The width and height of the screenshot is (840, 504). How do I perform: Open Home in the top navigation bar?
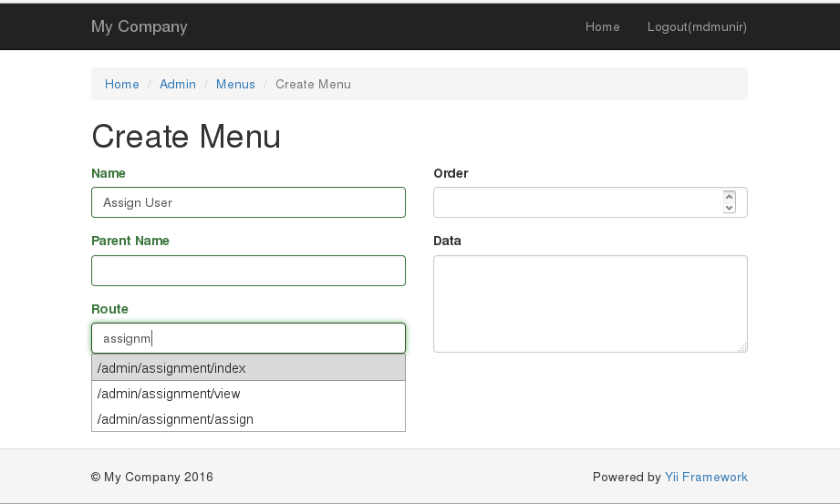(602, 26)
